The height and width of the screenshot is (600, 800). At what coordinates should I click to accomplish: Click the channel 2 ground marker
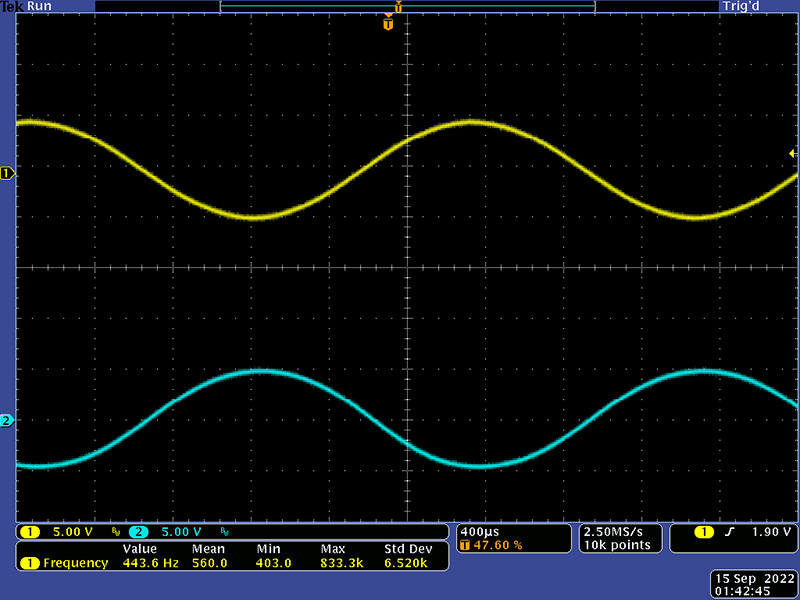(x=7, y=421)
